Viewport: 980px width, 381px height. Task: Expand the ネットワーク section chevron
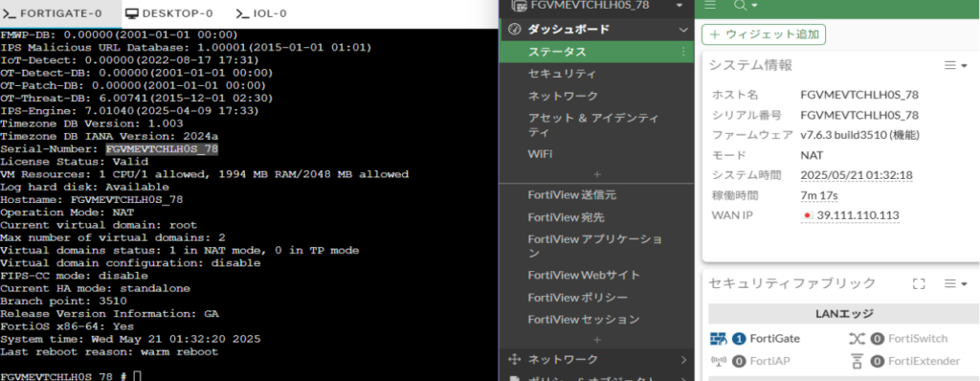683,360
